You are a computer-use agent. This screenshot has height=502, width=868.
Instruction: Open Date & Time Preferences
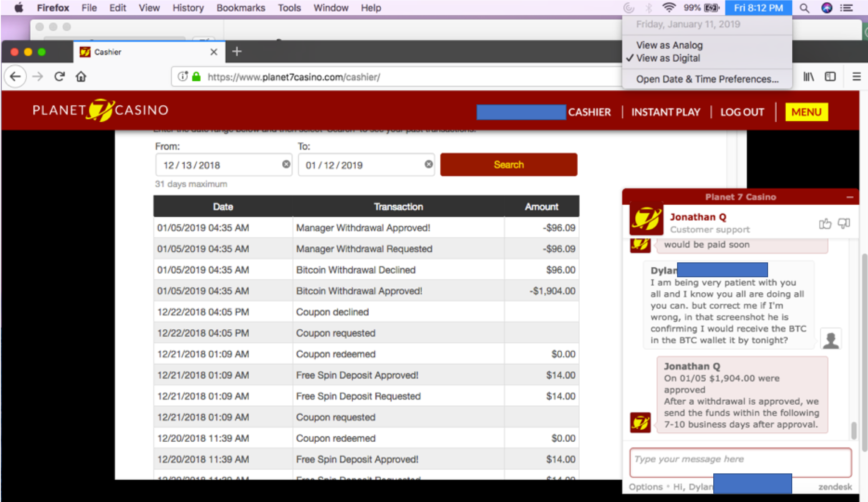707,79
